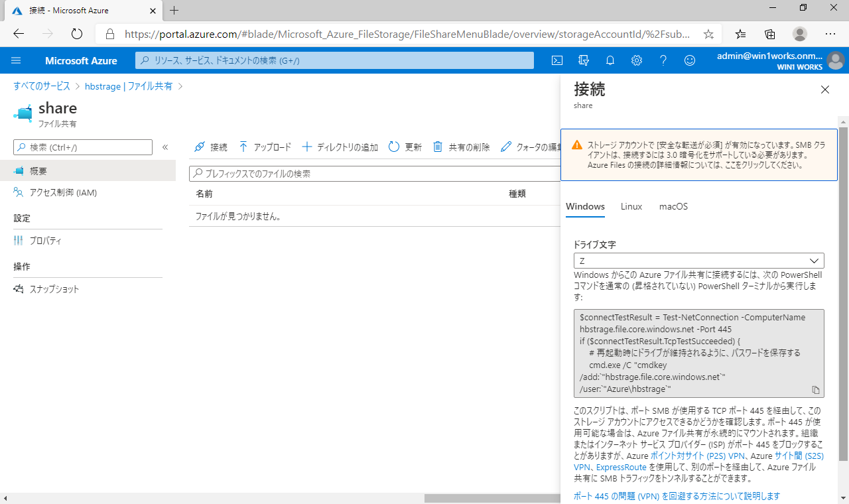Open the ポート 445 の問題 link
849x504 pixels.
(x=677, y=496)
